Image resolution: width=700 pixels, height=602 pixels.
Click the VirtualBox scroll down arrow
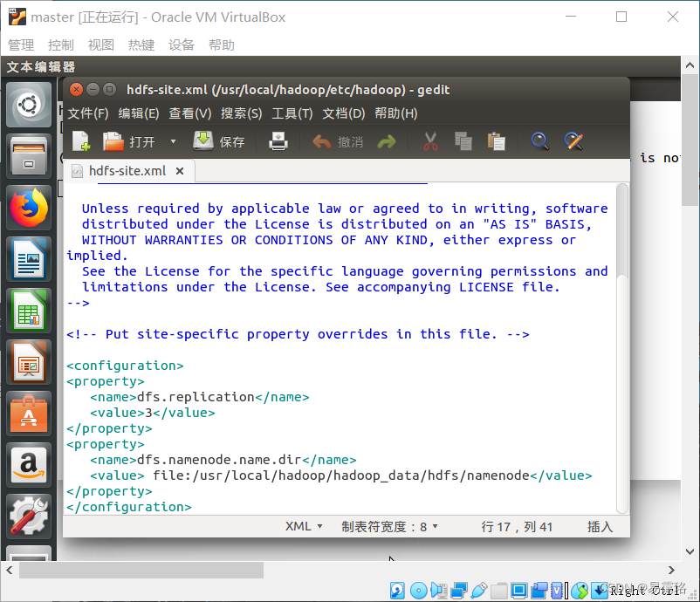(x=690, y=551)
